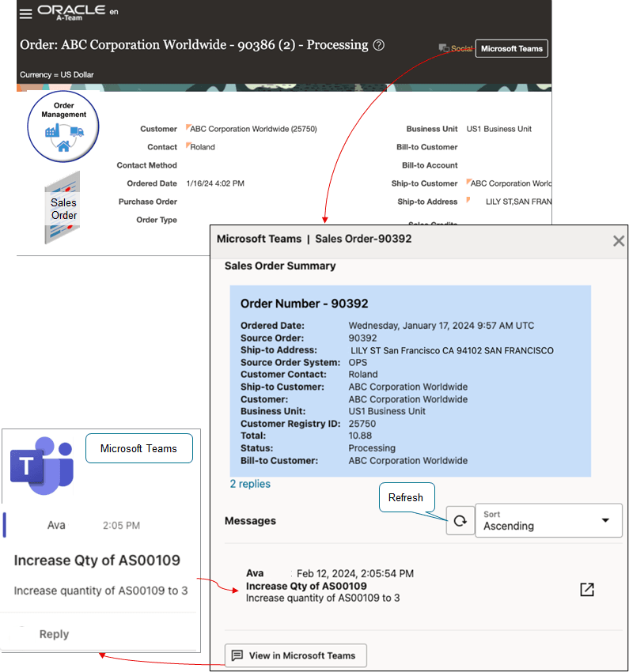Viewport: 629px width, 672px height.
Task: Click the Currency = US Dollar text
Action: (x=57, y=74)
